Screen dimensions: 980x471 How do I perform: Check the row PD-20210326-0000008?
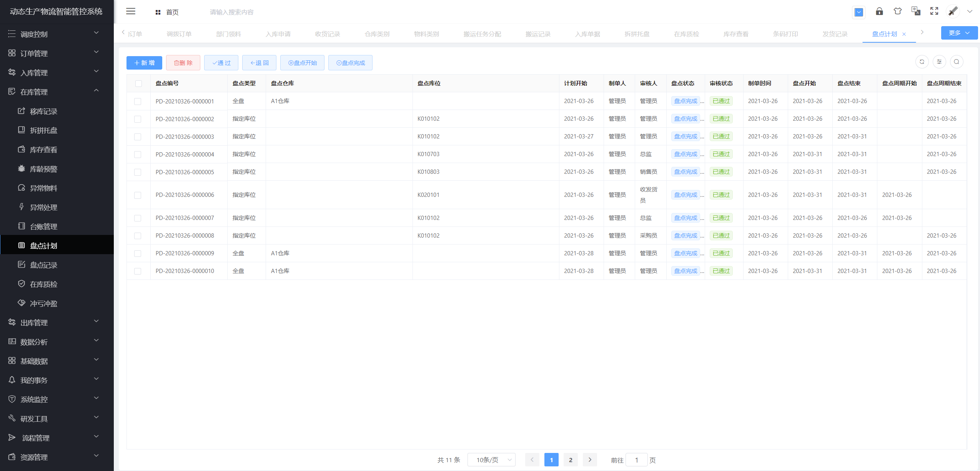(138, 236)
